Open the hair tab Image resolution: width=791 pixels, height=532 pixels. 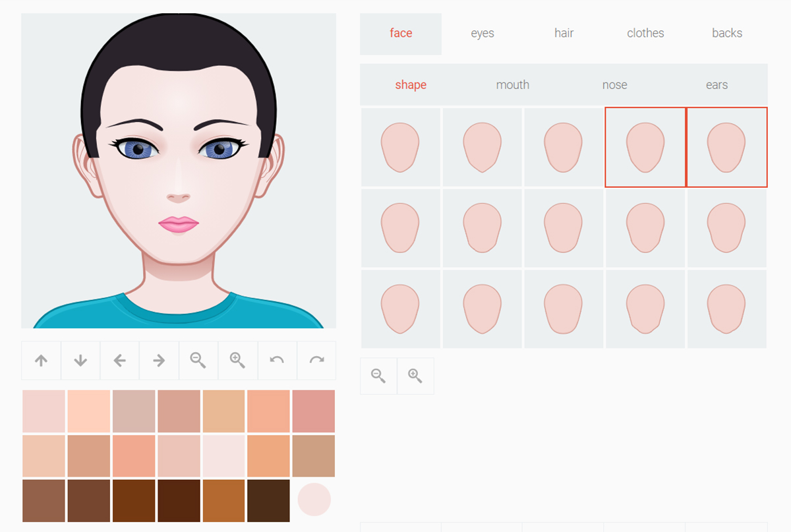tap(564, 33)
